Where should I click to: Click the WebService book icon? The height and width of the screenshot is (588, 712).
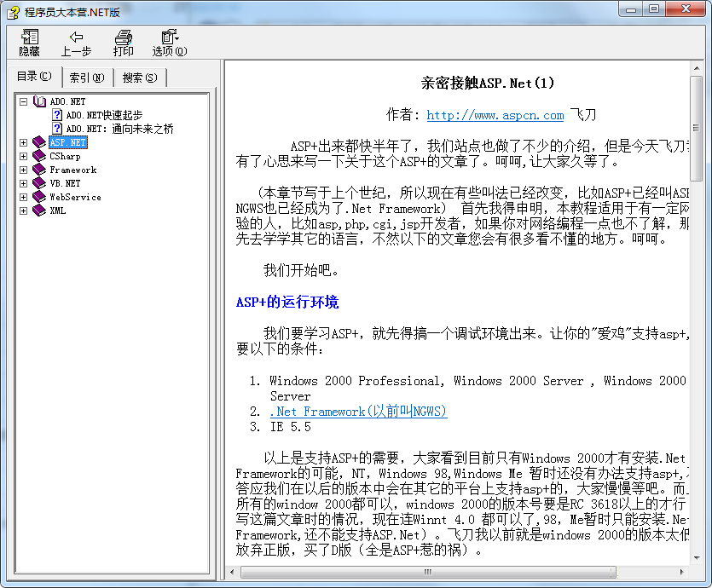coord(41,197)
